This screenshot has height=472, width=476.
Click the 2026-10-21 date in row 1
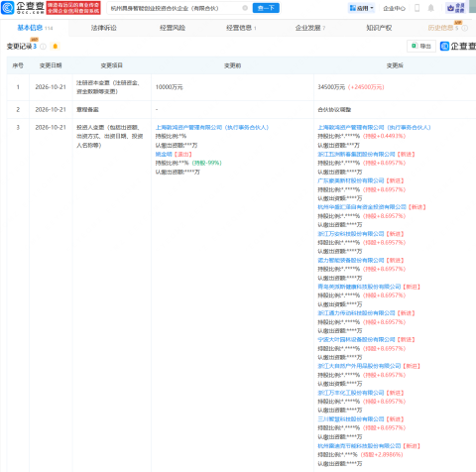tap(51, 87)
